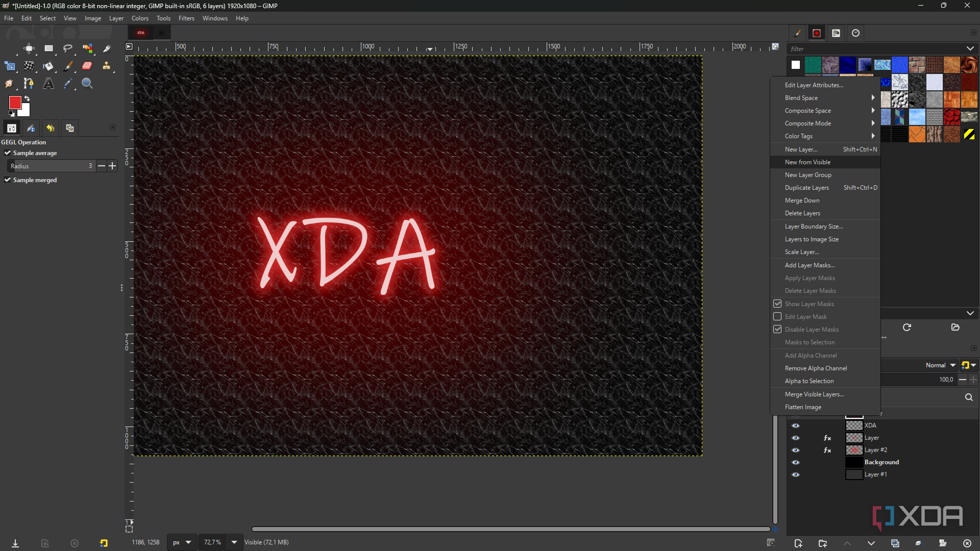Click the delete layer icon at bottom
Viewport: 980px width, 551px height.
tap(967, 543)
